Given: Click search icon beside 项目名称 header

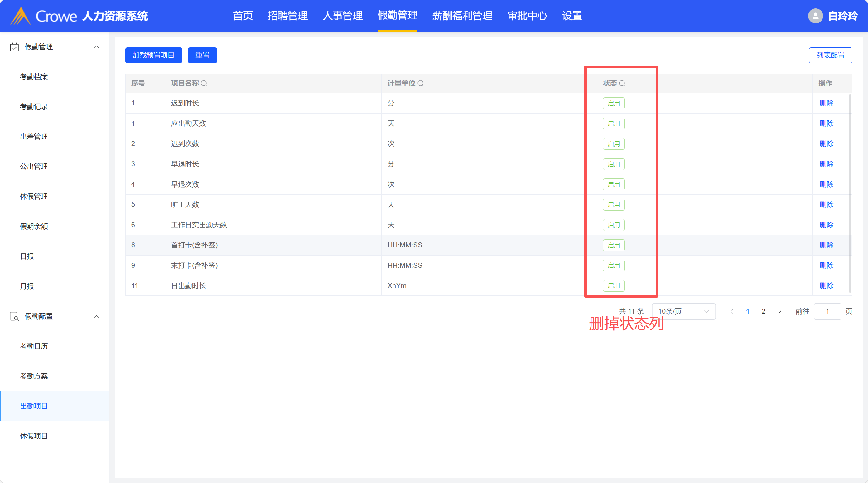Looking at the screenshot, I should [x=204, y=83].
